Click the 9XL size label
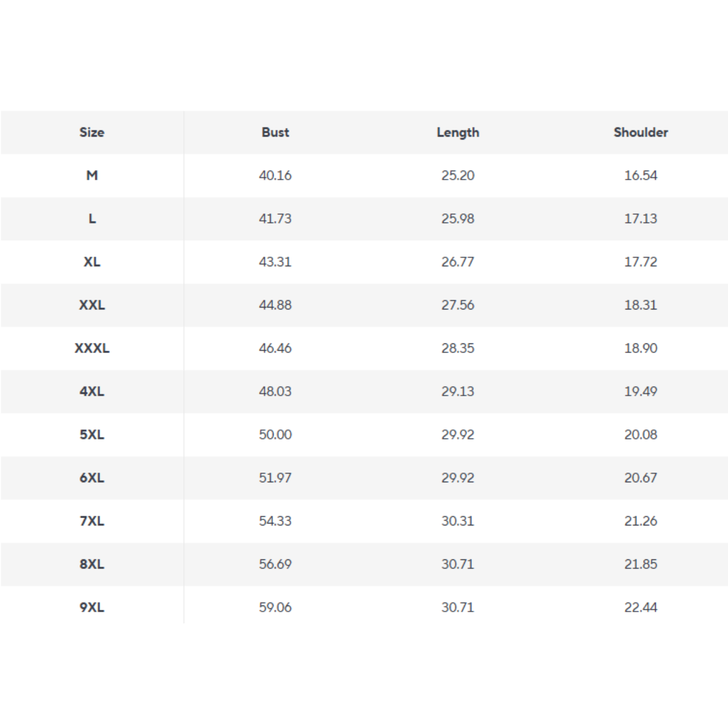728x728 pixels. (x=92, y=607)
